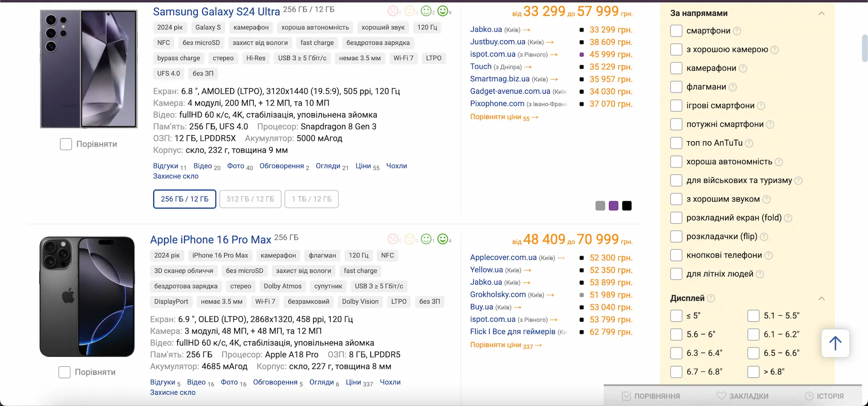This screenshot has height=406, width=868.
Task: Click the help icon beside хороша автономність
Action: pyautogui.click(x=779, y=162)
